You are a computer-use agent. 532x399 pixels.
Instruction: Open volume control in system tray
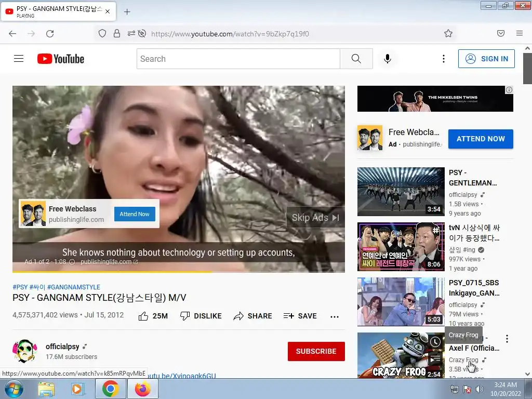coord(479,389)
